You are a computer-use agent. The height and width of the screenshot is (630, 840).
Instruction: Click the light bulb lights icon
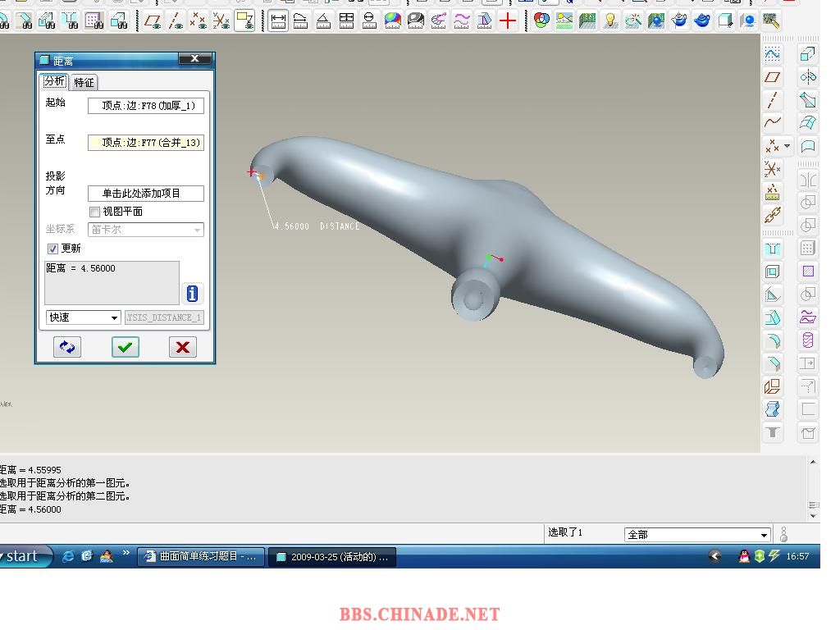pyautogui.click(x=610, y=21)
